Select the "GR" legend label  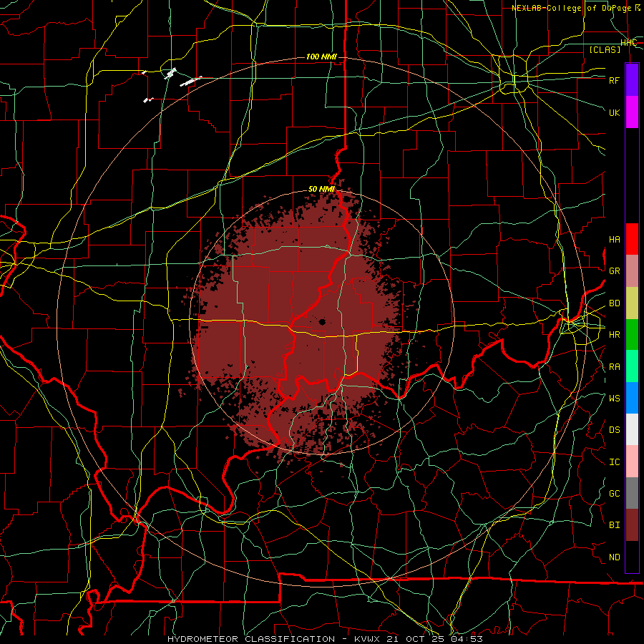point(614,271)
